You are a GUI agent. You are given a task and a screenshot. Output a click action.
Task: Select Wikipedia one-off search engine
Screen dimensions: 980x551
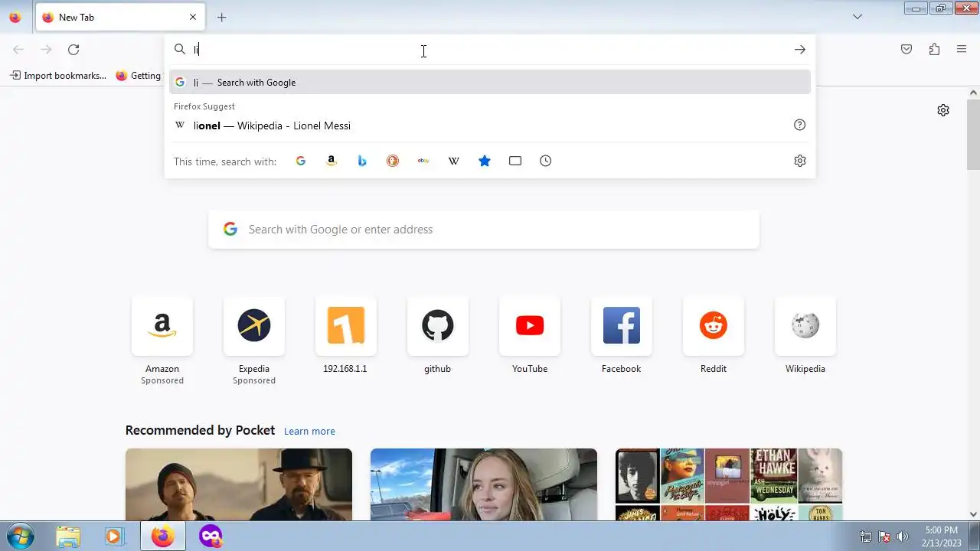[454, 161]
